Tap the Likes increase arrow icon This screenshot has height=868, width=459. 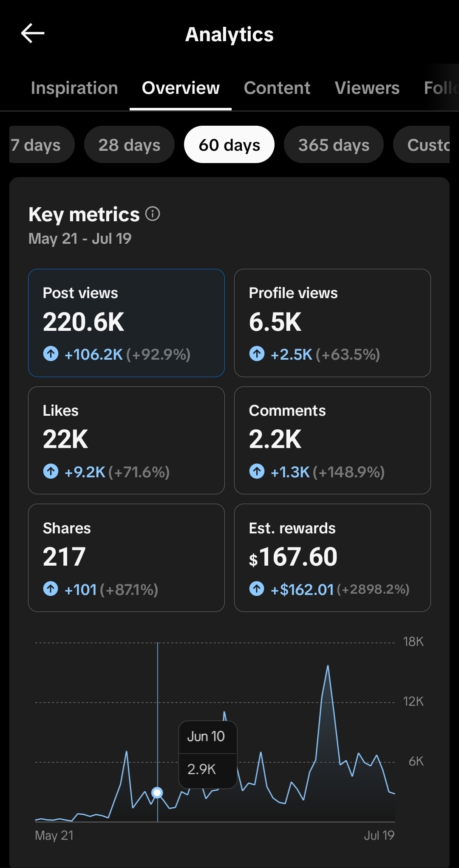click(x=51, y=471)
